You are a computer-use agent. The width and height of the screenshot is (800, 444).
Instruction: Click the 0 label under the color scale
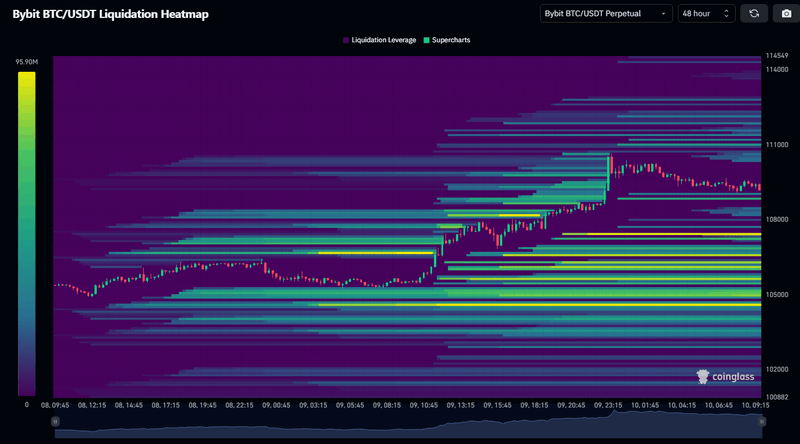pyautogui.click(x=27, y=405)
